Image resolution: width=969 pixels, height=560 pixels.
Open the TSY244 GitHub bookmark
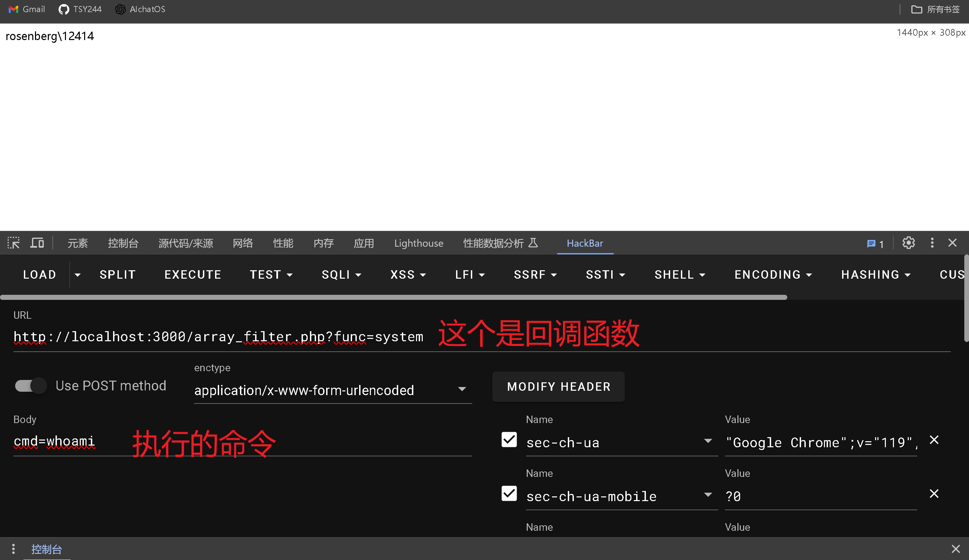(80, 9)
